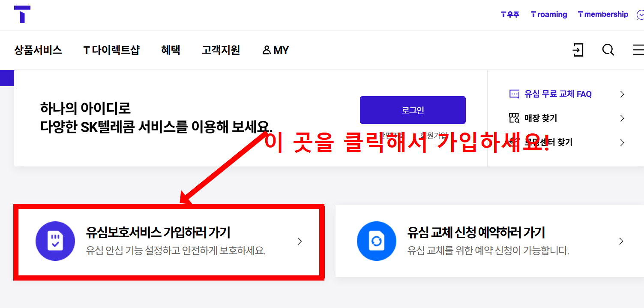Viewport: 644px width, 308px height.
Task: Click the login door icon
Action: coord(578,50)
